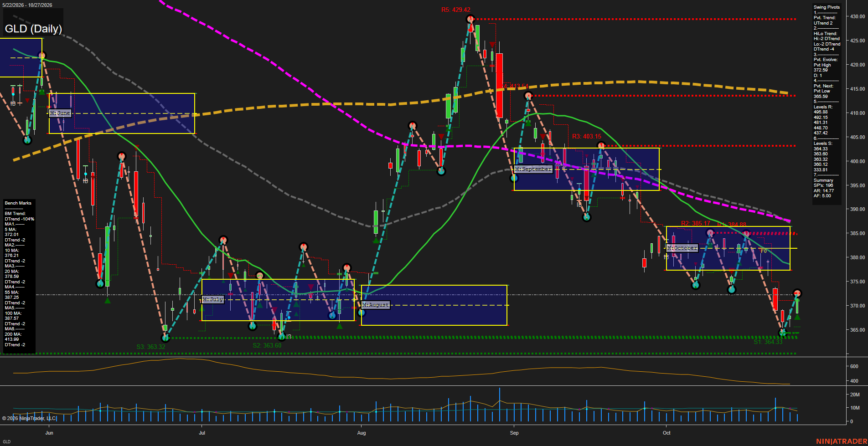Open the Bench Marks panel header
The image size is (868, 446).
tap(18, 203)
